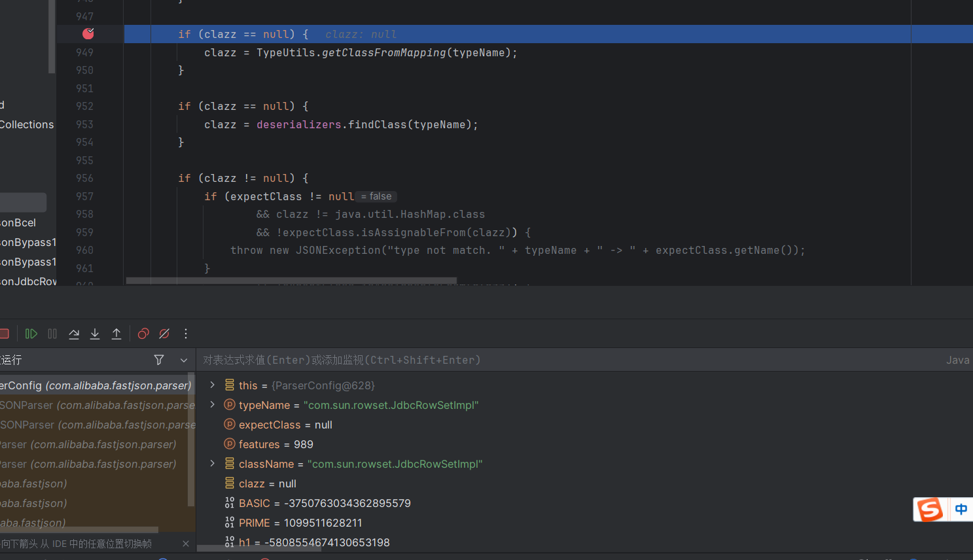The image size is (973, 560).
Task: Click the 'this' object icon in variables
Action: point(230,385)
